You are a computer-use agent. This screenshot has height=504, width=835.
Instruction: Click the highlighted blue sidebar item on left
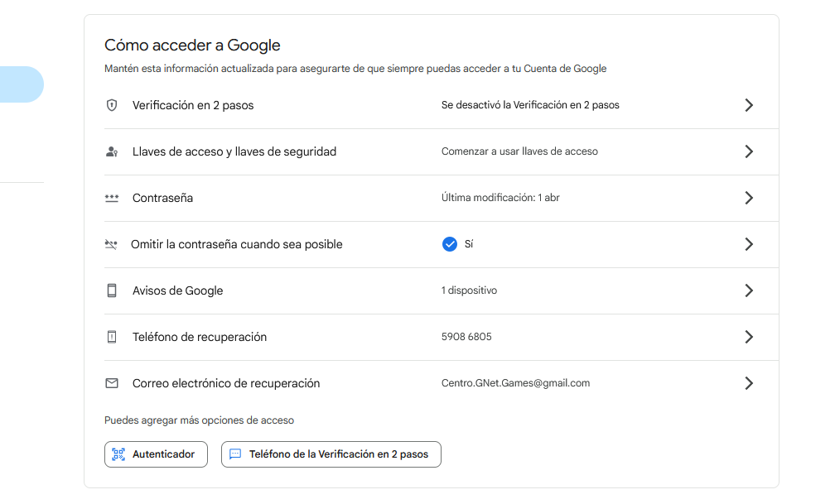(21, 84)
